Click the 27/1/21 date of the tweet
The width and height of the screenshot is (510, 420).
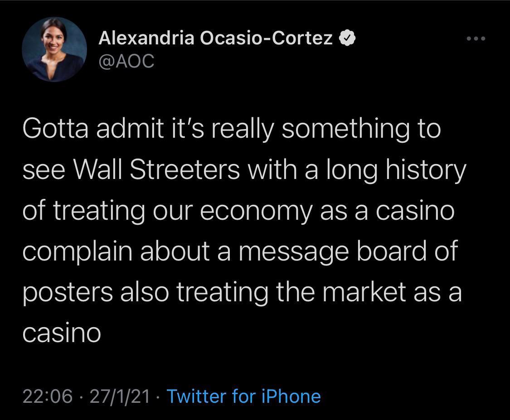[x=120, y=396]
